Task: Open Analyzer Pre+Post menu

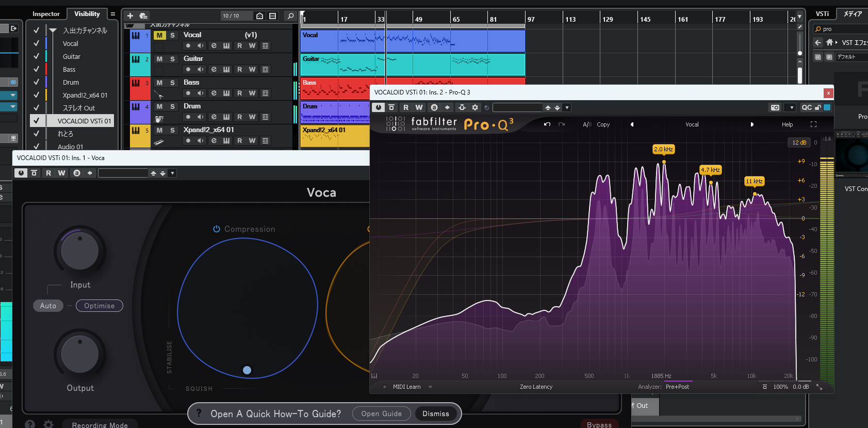Action: coord(677,387)
